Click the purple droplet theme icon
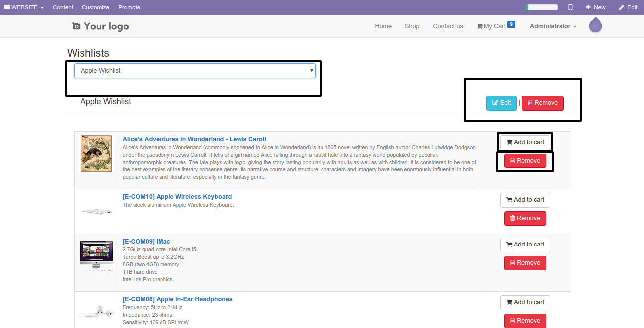The image size is (644, 328). pos(595,25)
